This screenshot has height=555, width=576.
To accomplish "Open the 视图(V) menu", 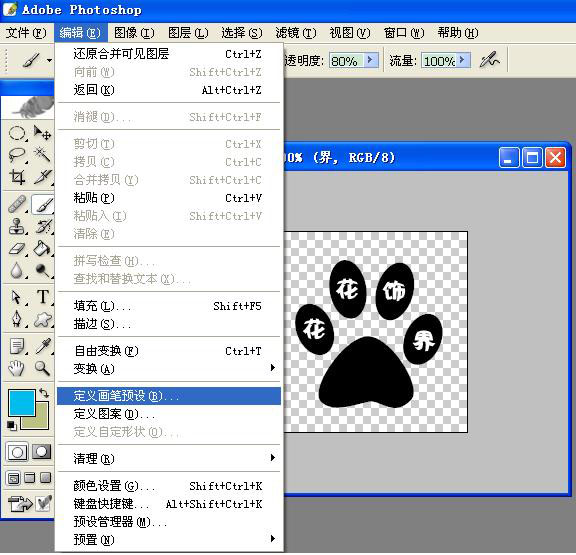I will click(350, 33).
